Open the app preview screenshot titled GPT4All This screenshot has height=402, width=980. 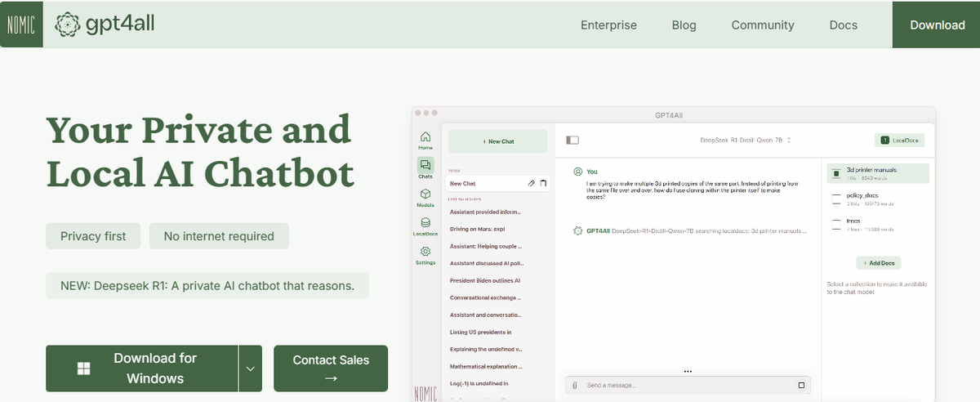(673, 255)
